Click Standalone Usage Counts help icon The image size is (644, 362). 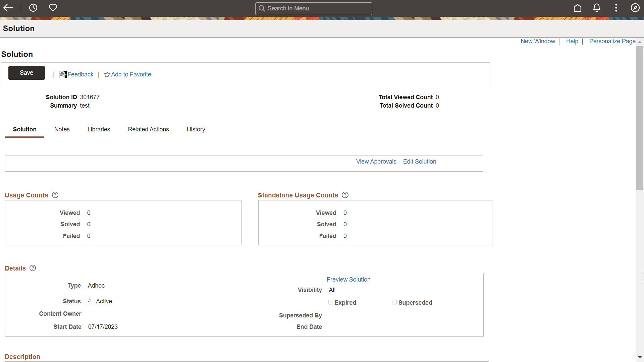point(345,195)
